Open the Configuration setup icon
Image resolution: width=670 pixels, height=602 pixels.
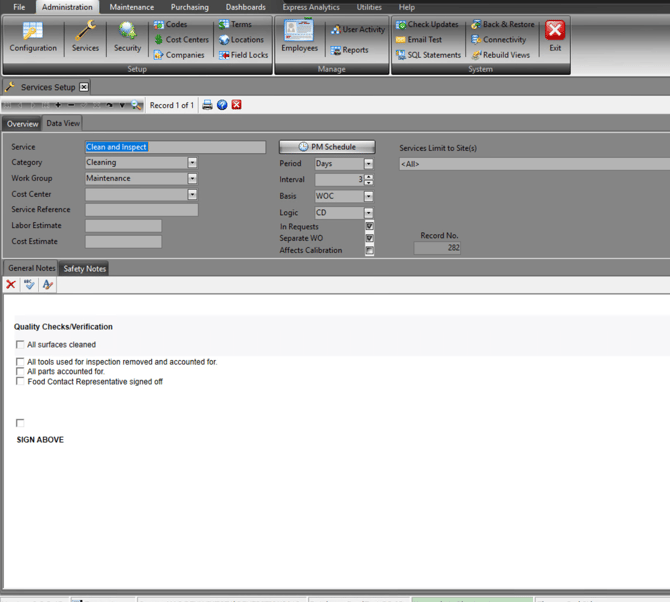click(x=33, y=38)
